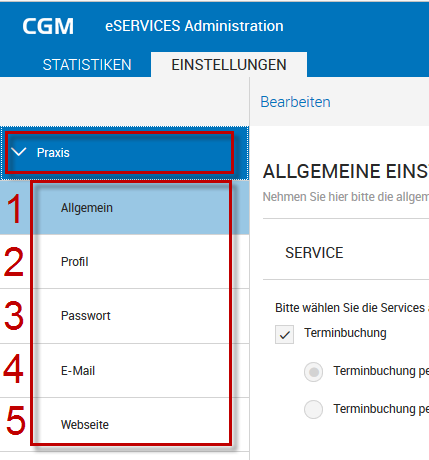This screenshot has height=460, width=429.
Task: Click the CGM logo
Action: [x=48, y=26]
